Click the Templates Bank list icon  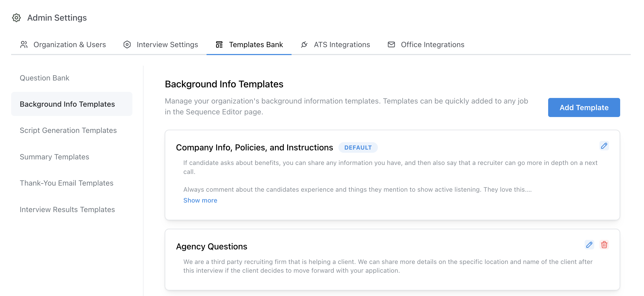(219, 44)
